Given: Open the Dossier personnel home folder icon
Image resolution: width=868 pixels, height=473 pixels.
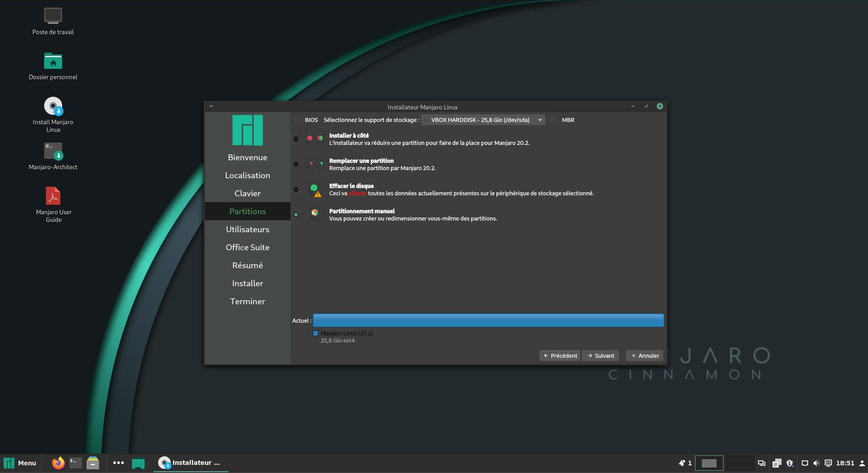Looking at the screenshot, I should pos(53,61).
